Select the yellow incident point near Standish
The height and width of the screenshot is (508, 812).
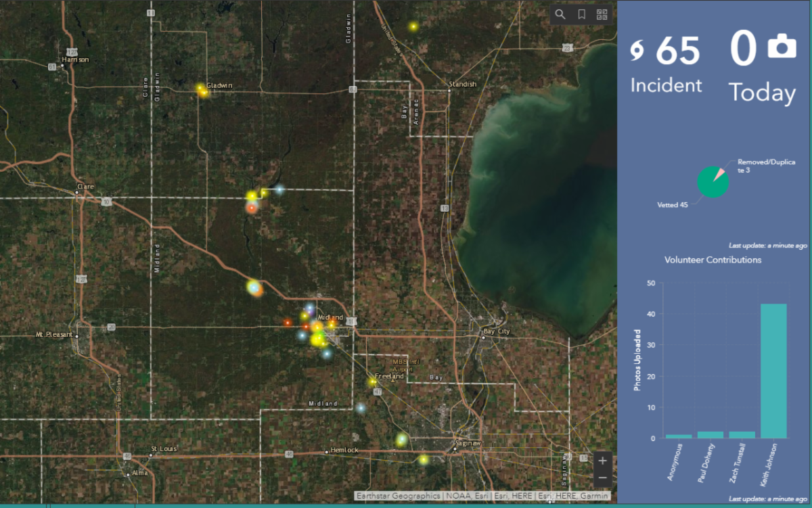pos(413,27)
